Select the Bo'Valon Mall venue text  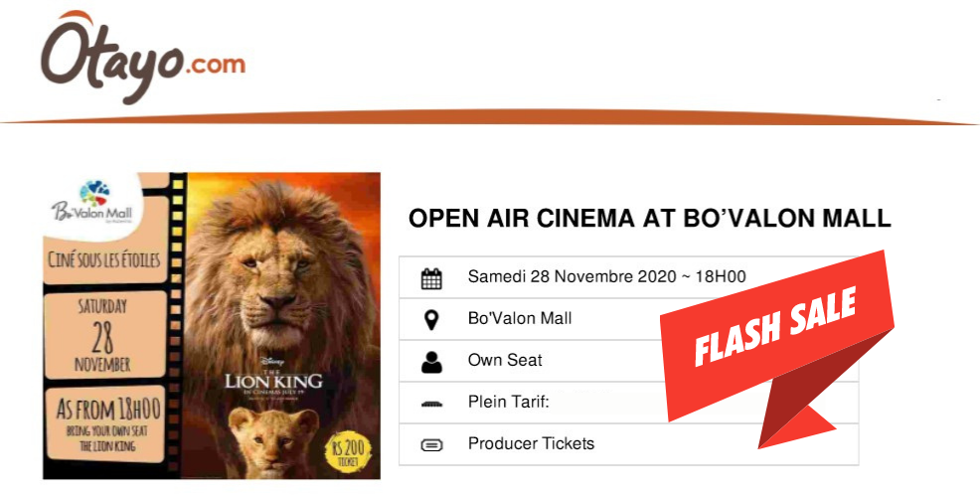[520, 318]
